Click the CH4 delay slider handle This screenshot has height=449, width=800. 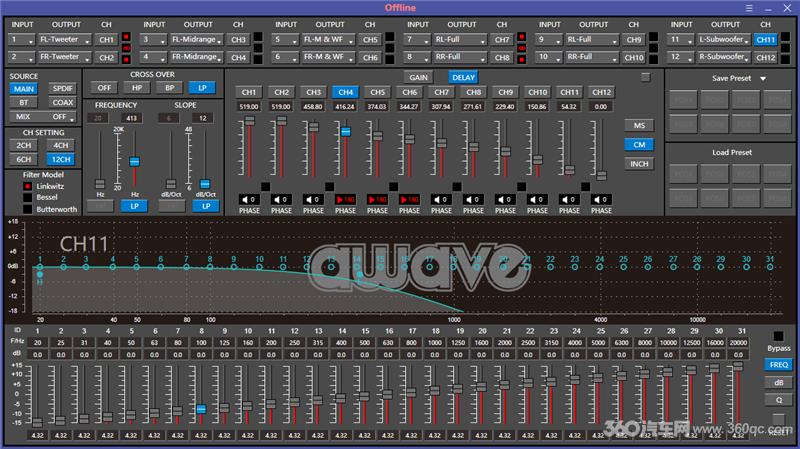[345, 132]
